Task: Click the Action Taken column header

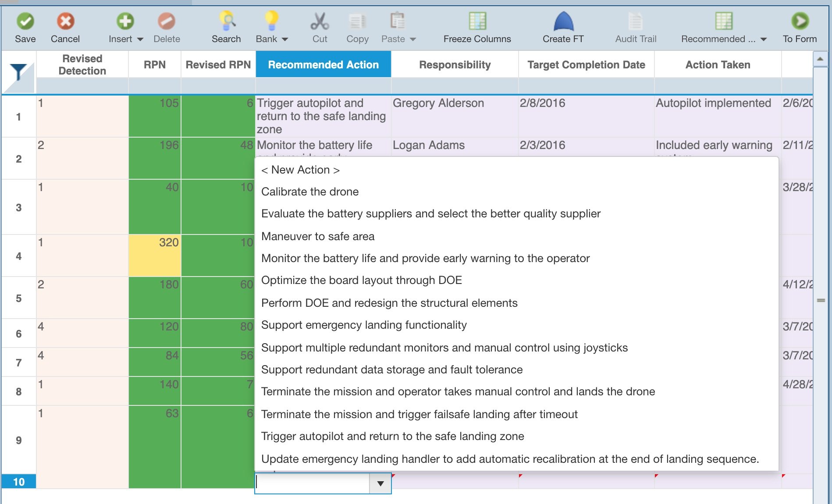Action: (x=718, y=64)
